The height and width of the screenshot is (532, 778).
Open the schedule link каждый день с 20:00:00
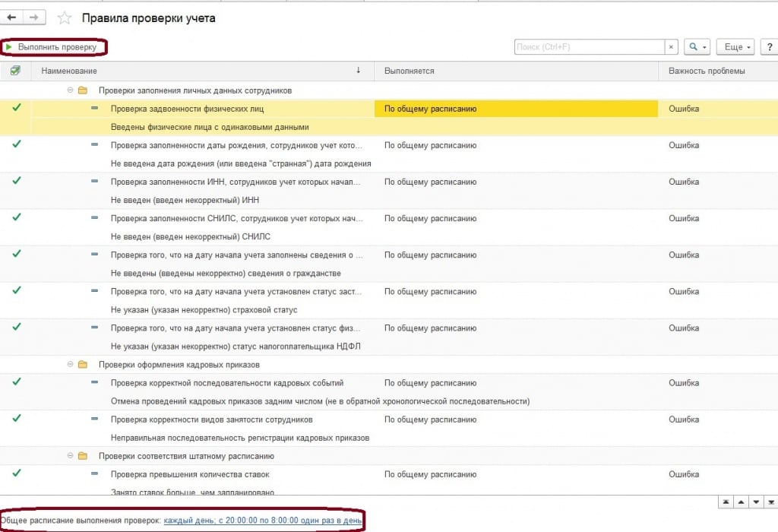click(262, 520)
